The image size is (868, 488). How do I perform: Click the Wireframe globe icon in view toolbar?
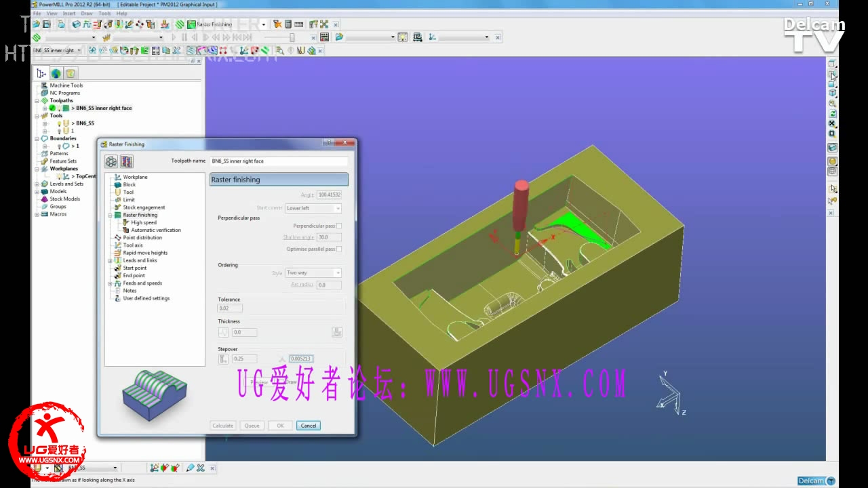pyautogui.click(x=833, y=171)
